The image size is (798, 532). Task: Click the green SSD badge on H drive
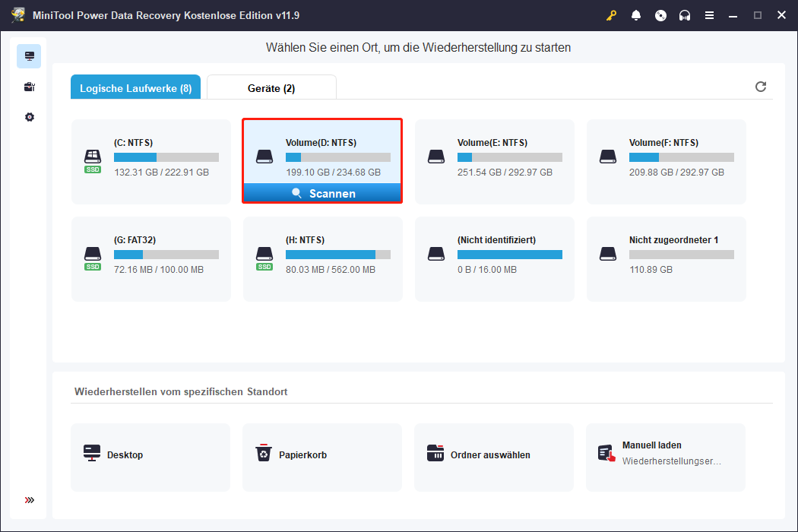[x=264, y=267]
